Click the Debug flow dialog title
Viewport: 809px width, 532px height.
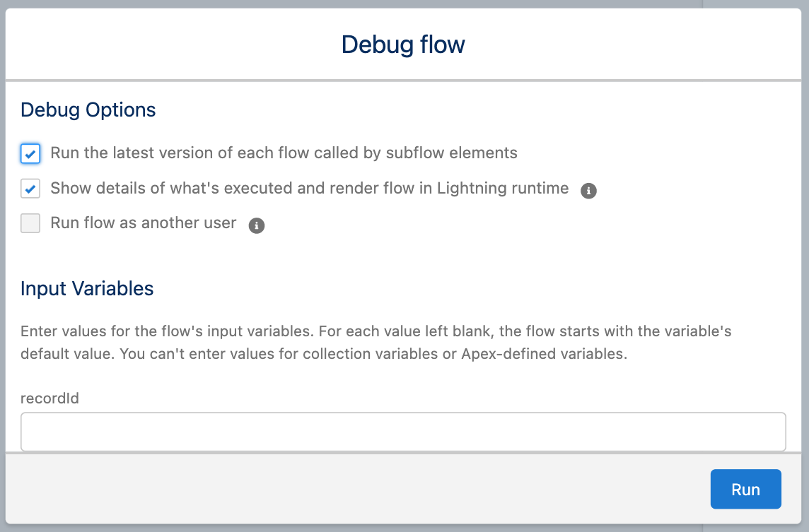pos(403,45)
